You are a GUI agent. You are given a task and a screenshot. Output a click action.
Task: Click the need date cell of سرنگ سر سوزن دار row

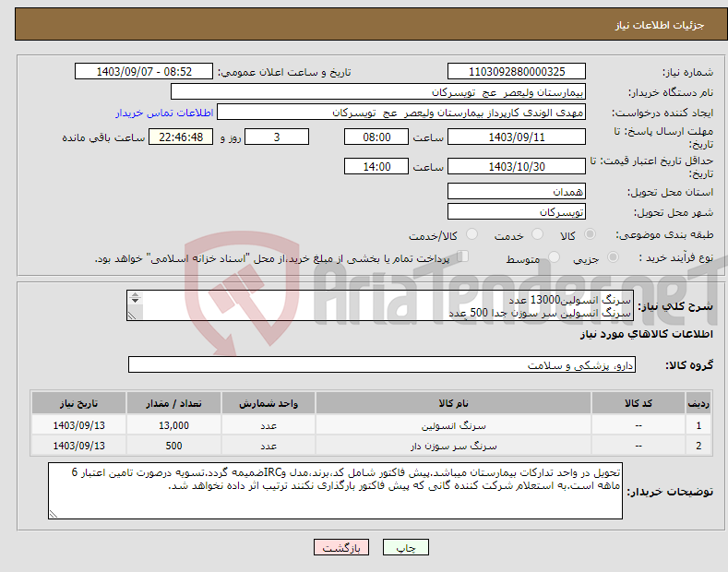[x=79, y=446]
